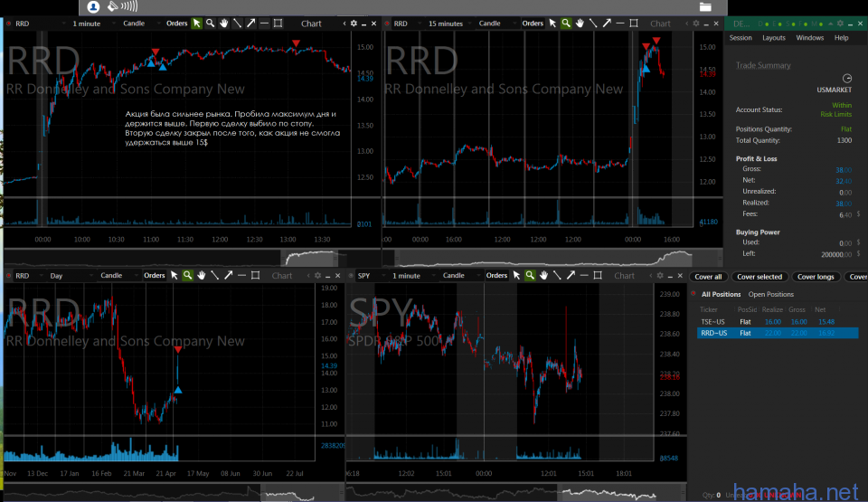The image size is (868, 502).
Task: Select the arrow drawing tool in the RRD 1 minute chart
Action: tap(250, 24)
